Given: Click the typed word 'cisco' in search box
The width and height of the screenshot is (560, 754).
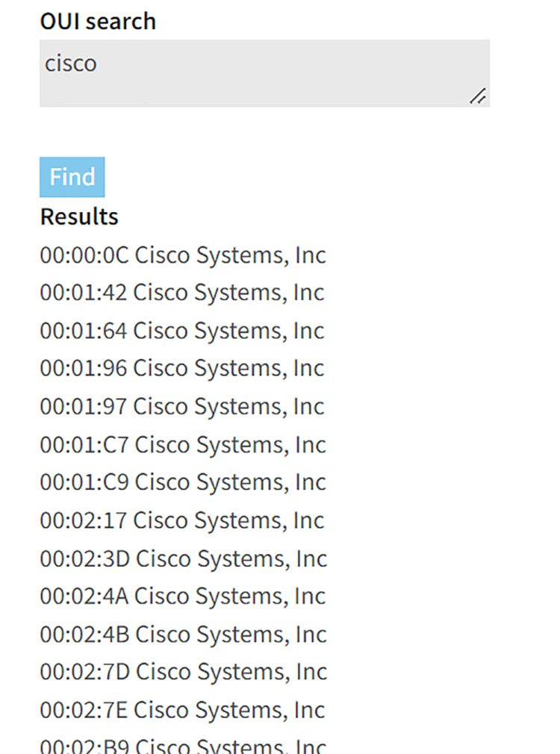Looking at the screenshot, I should pos(71,63).
